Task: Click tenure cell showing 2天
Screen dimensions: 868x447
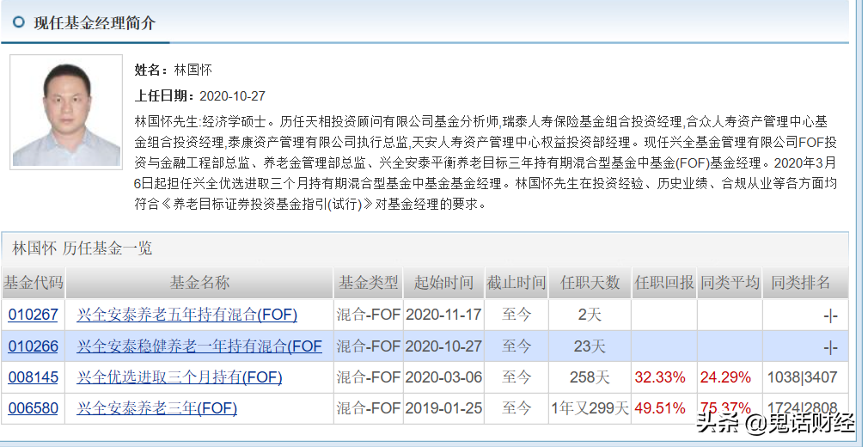Action: [x=590, y=315]
